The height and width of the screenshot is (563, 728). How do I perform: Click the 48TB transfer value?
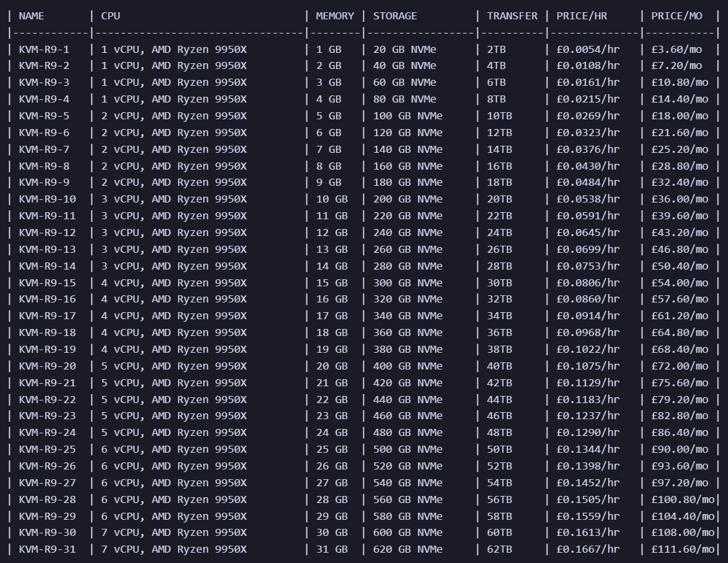pos(500,432)
